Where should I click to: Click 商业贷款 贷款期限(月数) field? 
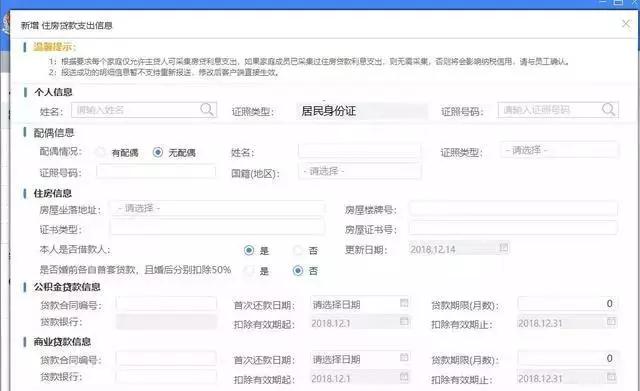coord(568,359)
